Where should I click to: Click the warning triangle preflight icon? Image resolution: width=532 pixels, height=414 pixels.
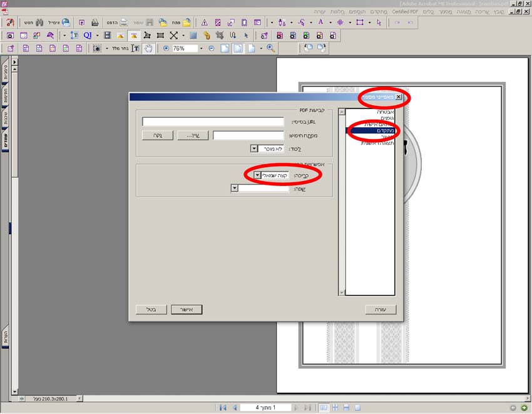pyautogui.click(x=204, y=23)
